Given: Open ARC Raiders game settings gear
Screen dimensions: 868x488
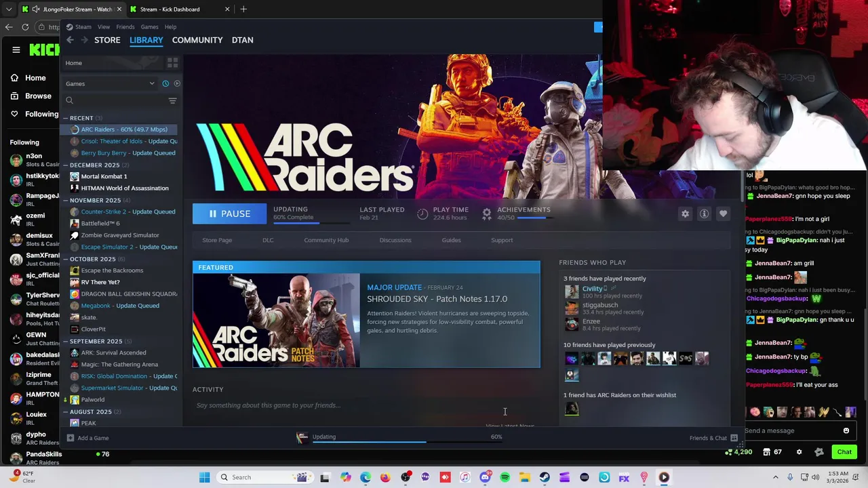Looking at the screenshot, I should point(685,213).
